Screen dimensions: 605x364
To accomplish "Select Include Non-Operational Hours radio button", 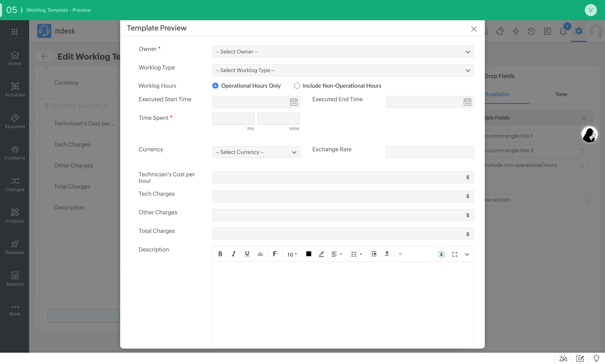I will pyautogui.click(x=297, y=86).
